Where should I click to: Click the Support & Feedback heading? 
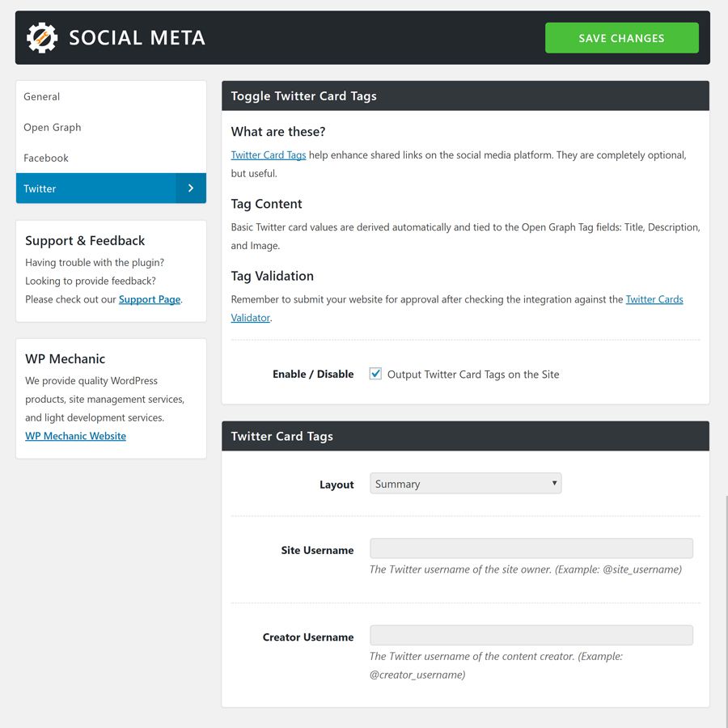85,240
